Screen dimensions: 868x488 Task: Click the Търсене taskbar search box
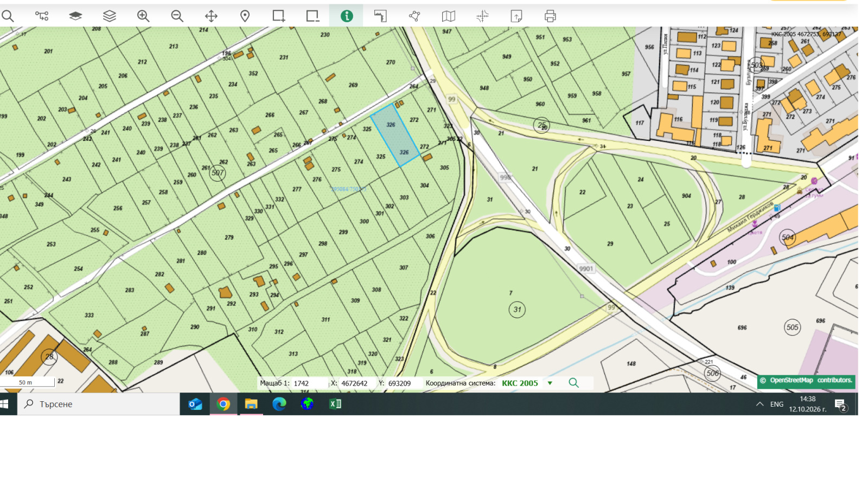(99, 404)
